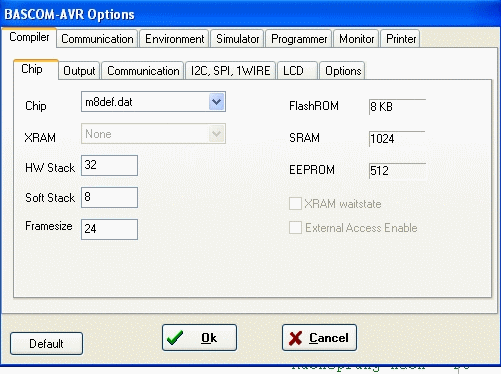The width and height of the screenshot is (501, 374).
Task: Open the Programmer tab
Action: click(x=299, y=39)
